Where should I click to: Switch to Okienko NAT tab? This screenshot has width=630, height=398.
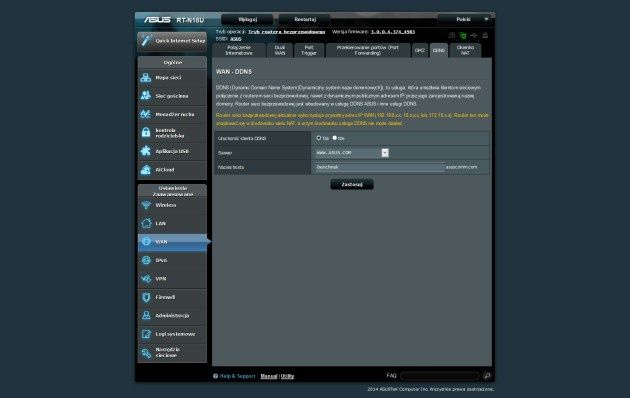click(x=465, y=50)
